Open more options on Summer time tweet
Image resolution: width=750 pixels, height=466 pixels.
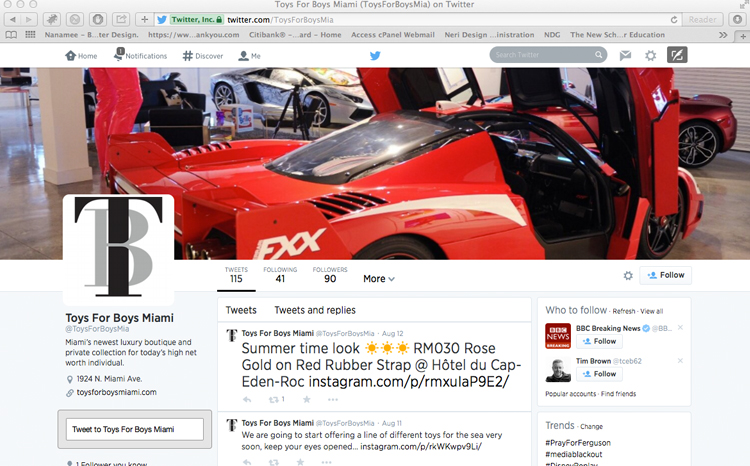pos(333,399)
